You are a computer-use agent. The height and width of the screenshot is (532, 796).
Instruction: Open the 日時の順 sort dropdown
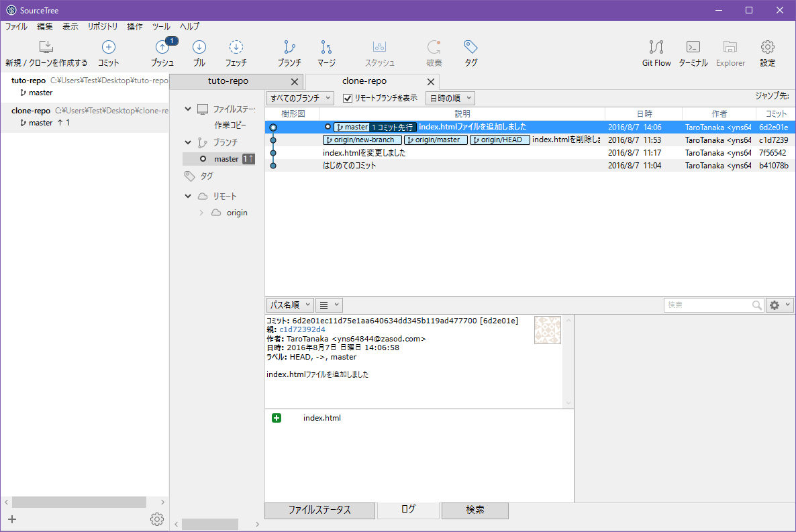coord(450,98)
